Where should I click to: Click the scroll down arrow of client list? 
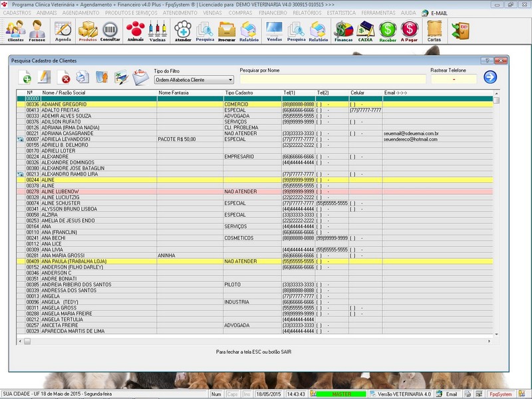coord(496,334)
